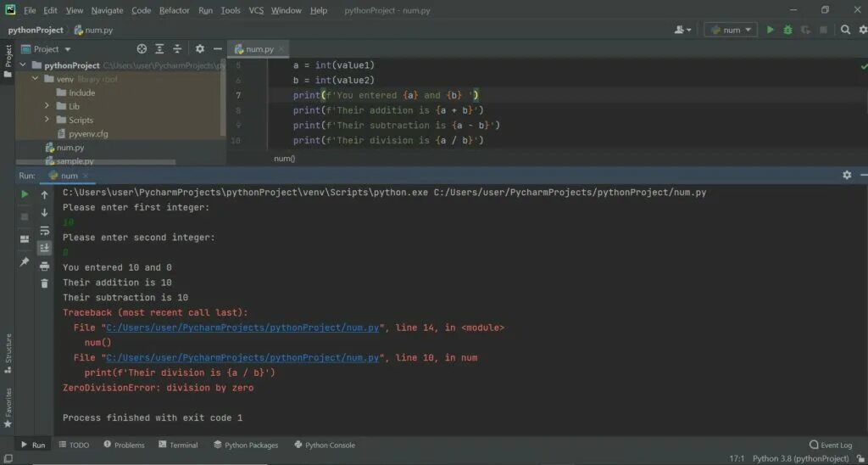The width and height of the screenshot is (868, 465).
Task: Click the print icon in Run panel
Action: coord(45,266)
